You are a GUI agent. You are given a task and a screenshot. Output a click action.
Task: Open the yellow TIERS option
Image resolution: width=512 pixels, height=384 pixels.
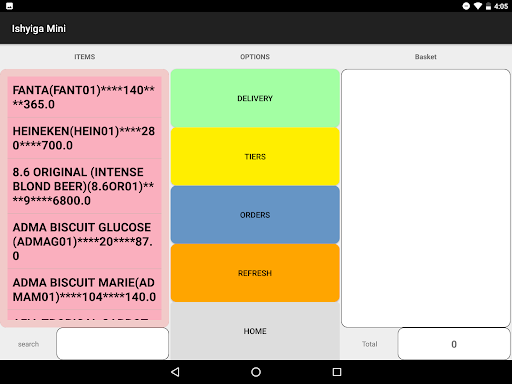point(255,157)
